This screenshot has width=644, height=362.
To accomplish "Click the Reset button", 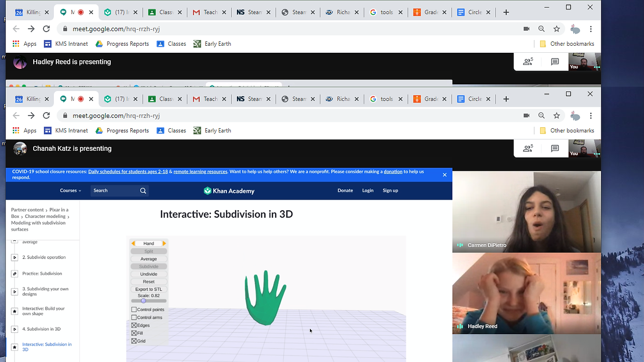I will pyautogui.click(x=148, y=282).
